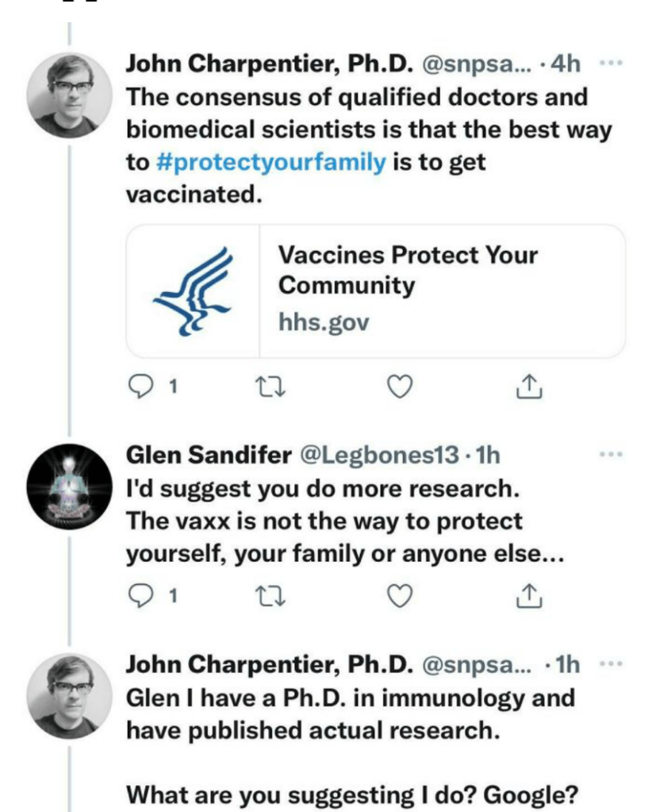This screenshot has width=652, height=812.
Task: View Glen Sandifer's profile avatar
Action: (x=70, y=485)
